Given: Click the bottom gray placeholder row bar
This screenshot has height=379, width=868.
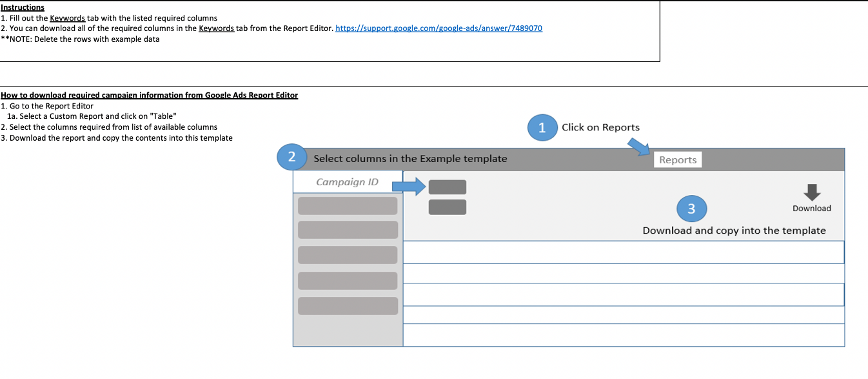Looking at the screenshot, I should (347, 305).
